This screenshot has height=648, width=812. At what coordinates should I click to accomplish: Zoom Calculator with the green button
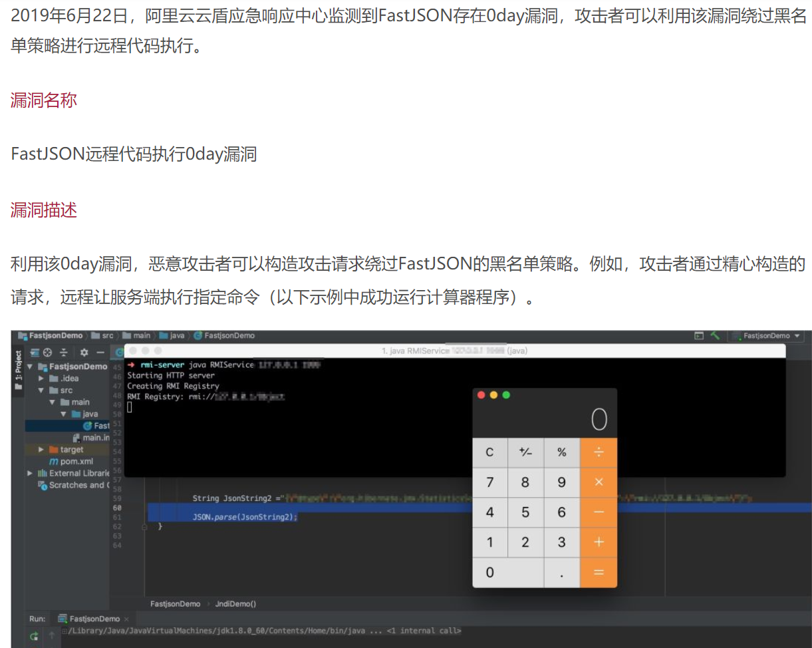(506, 395)
